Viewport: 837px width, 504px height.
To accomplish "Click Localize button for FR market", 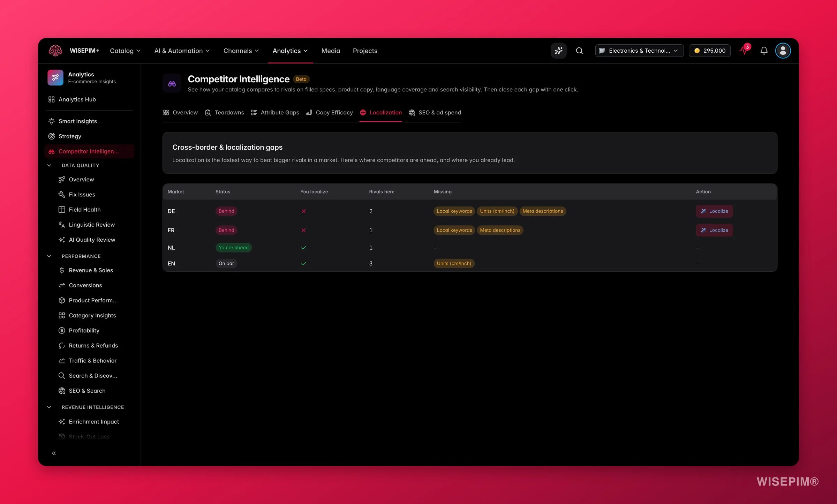I will click(714, 230).
